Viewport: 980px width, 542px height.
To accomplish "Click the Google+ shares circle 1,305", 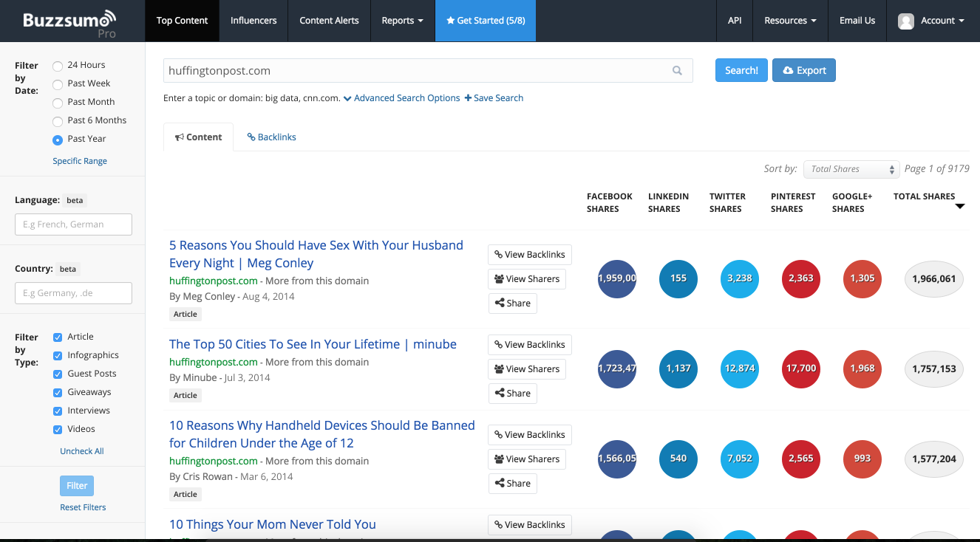I will click(862, 278).
